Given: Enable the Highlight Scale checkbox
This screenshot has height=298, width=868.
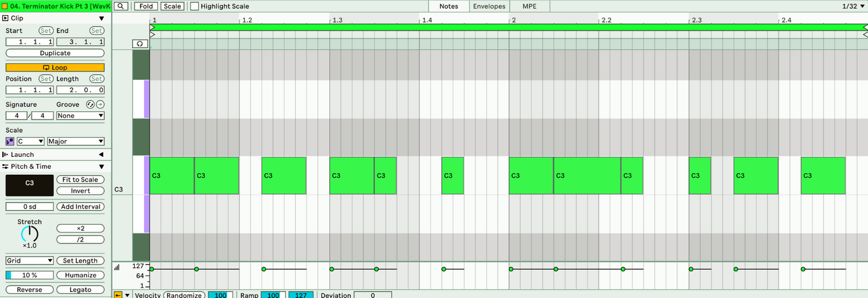Looking at the screenshot, I should [x=195, y=6].
